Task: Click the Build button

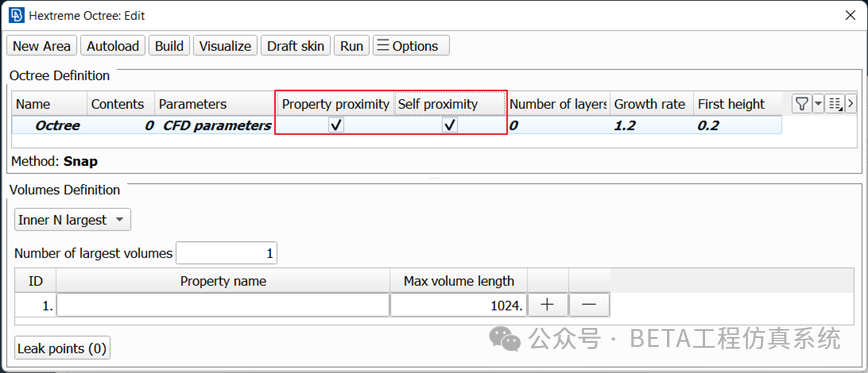Action: pos(169,46)
